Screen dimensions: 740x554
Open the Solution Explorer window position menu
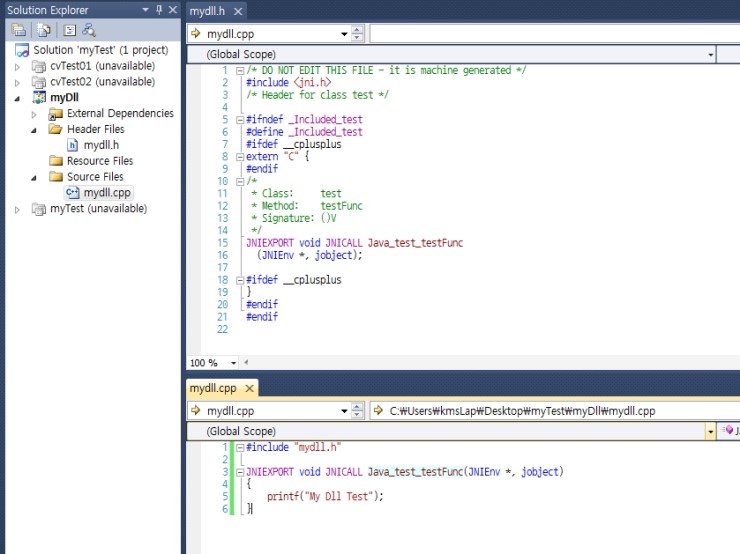(145, 9)
